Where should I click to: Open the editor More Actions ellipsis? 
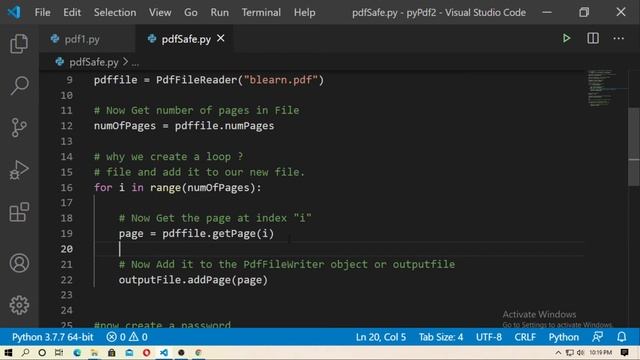618,38
